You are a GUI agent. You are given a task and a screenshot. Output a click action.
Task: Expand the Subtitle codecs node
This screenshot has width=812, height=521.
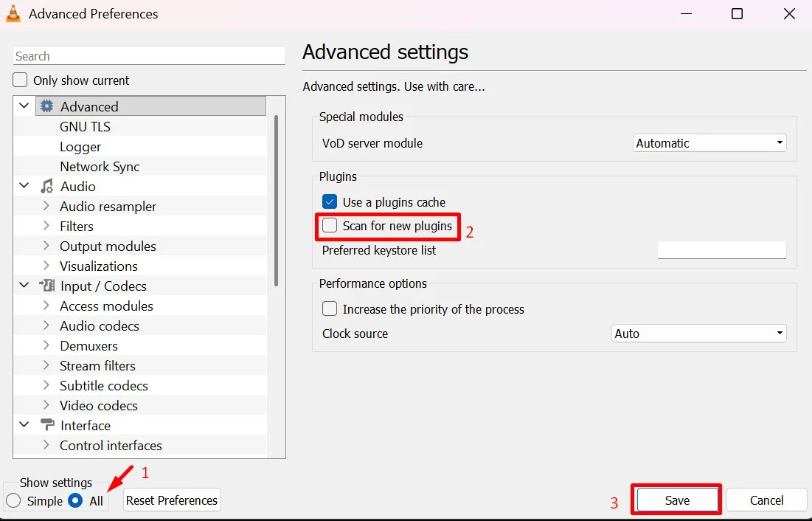[46, 385]
